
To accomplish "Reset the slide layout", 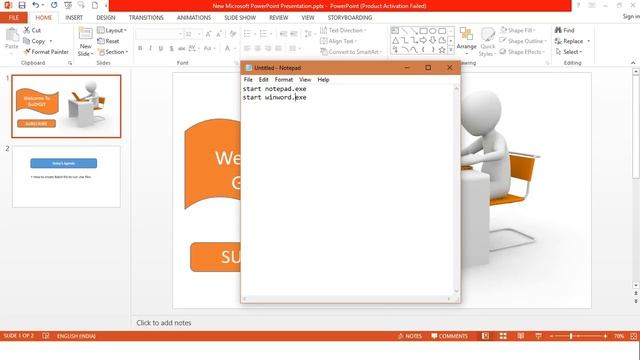I will pos(108,41).
